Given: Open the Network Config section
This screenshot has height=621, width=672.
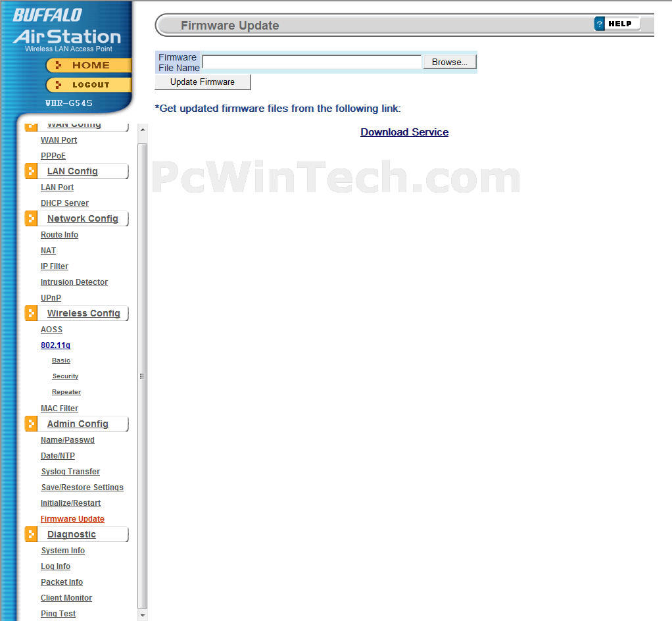Looking at the screenshot, I should point(83,218).
